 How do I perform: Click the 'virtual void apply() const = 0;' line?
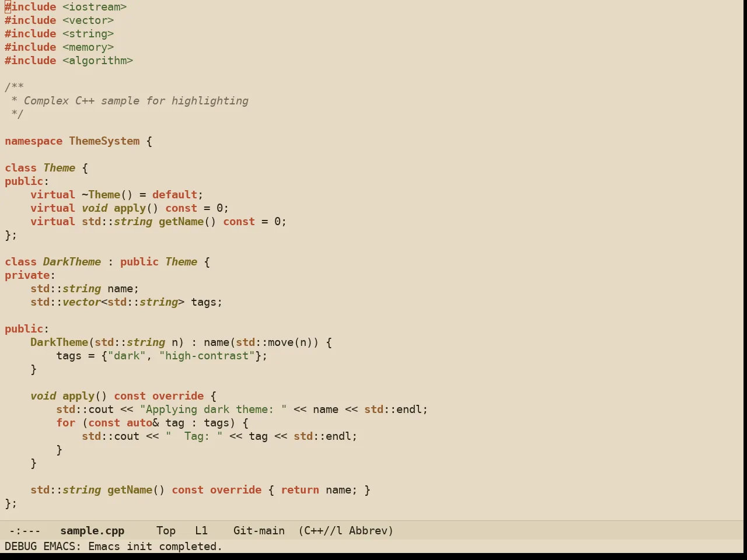[x=130, y=208]
